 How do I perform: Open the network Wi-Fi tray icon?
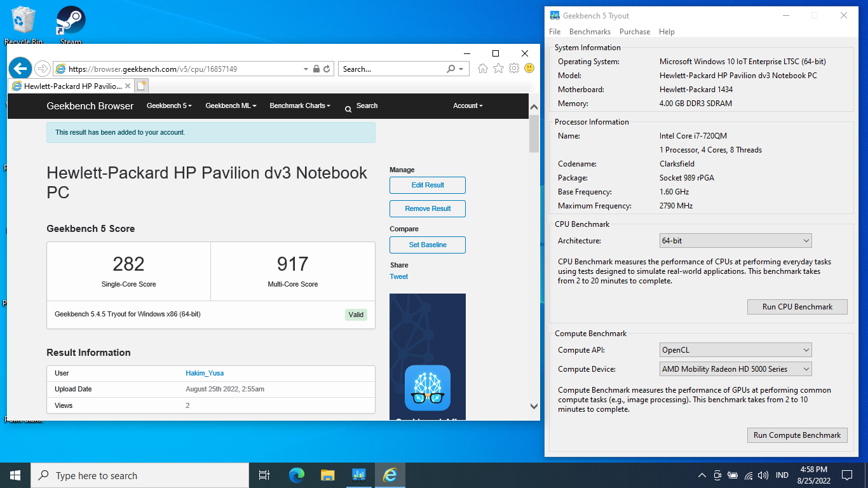point(748,475)
